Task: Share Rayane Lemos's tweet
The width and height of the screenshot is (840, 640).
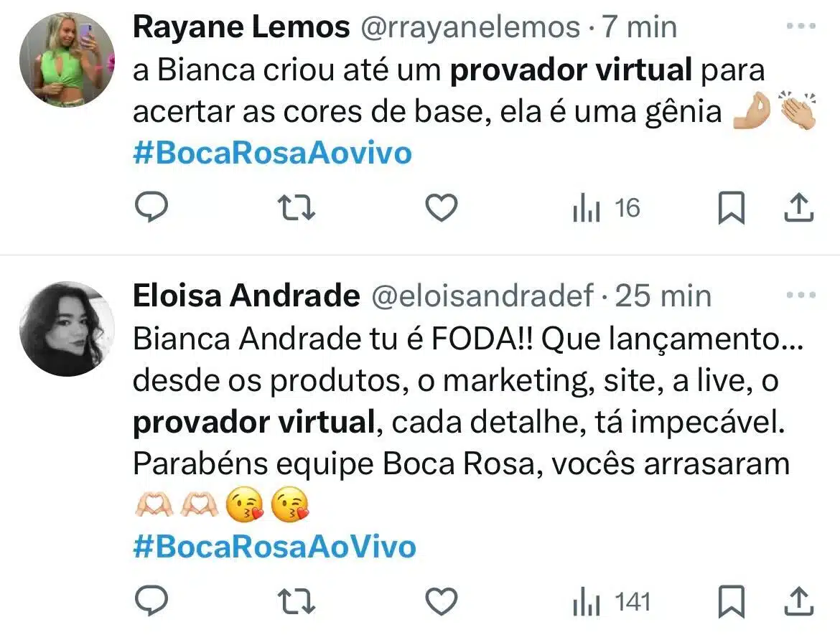Action: (x=799, y=207)
